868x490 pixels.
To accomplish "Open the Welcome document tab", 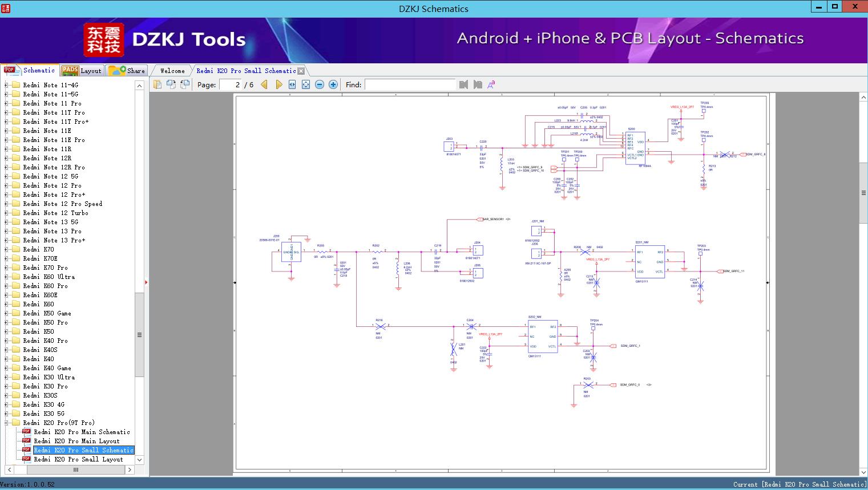I will tap(172, 71).
